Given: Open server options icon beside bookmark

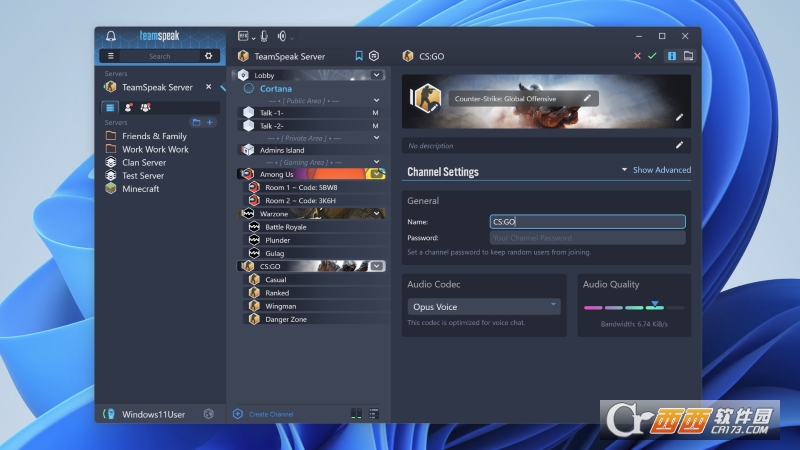Looking at the screenshot, I should click(374, 56).
